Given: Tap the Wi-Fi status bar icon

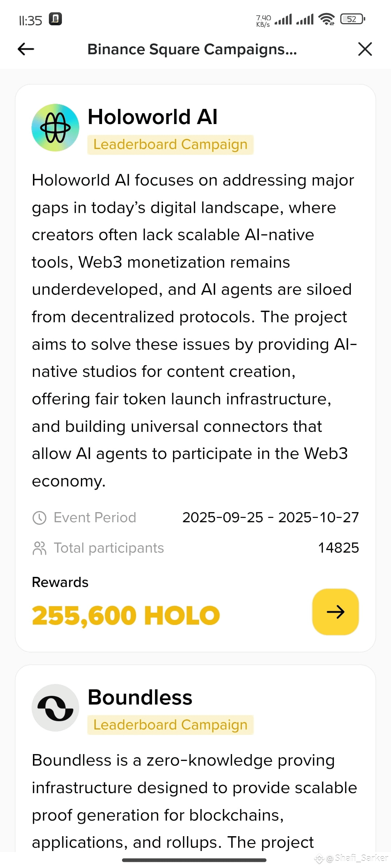Looking at the screenshot, I should coord(327,19).
